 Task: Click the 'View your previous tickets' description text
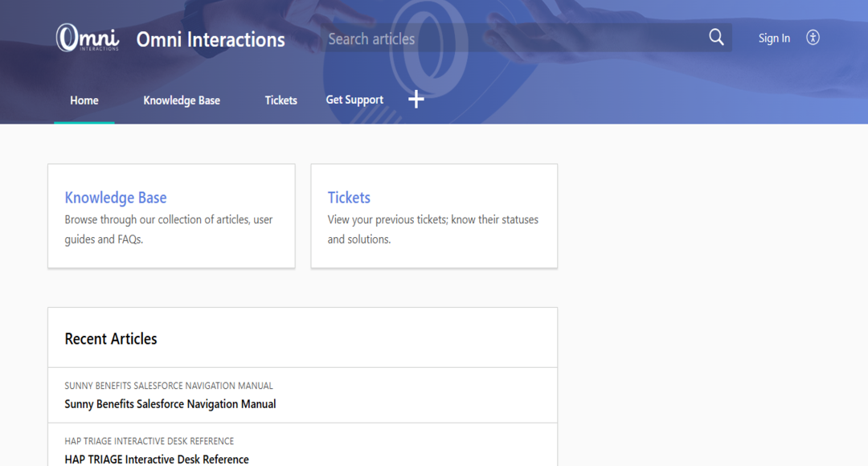(x=433, y=229)
